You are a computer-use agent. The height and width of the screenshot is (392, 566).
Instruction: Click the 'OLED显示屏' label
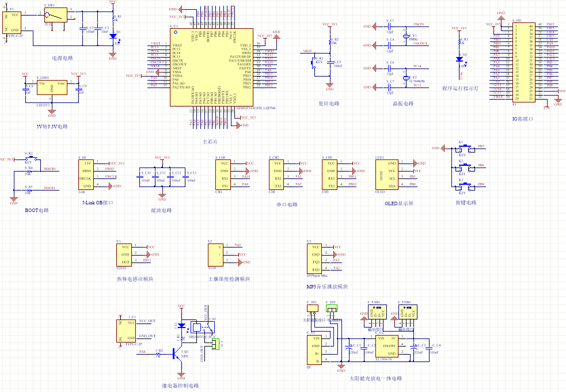point(399,204)
